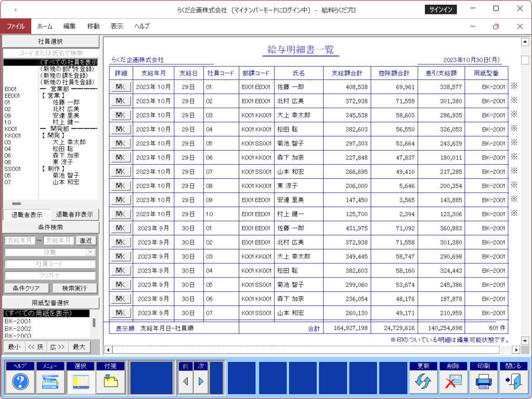The width and height of the screenshot is (532, 399).
Task: Click the 用紙型番選択 panel header
Action: [x=50, y=303]
